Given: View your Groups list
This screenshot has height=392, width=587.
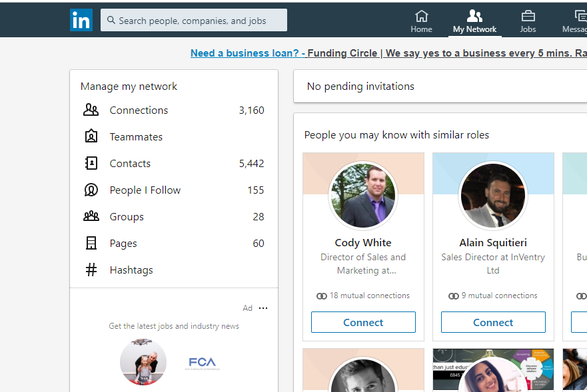Looking at the screenshot, I should click(x=127, y=216).
